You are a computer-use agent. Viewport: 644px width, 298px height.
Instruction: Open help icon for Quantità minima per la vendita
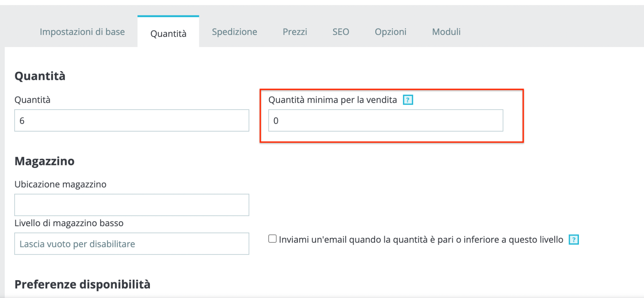coord(408,100)
